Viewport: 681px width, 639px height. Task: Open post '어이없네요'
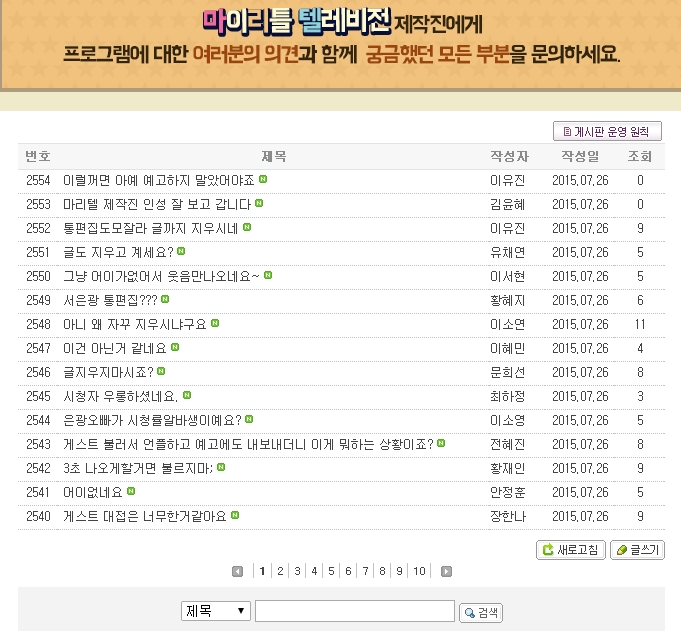(x=93, y=492)
